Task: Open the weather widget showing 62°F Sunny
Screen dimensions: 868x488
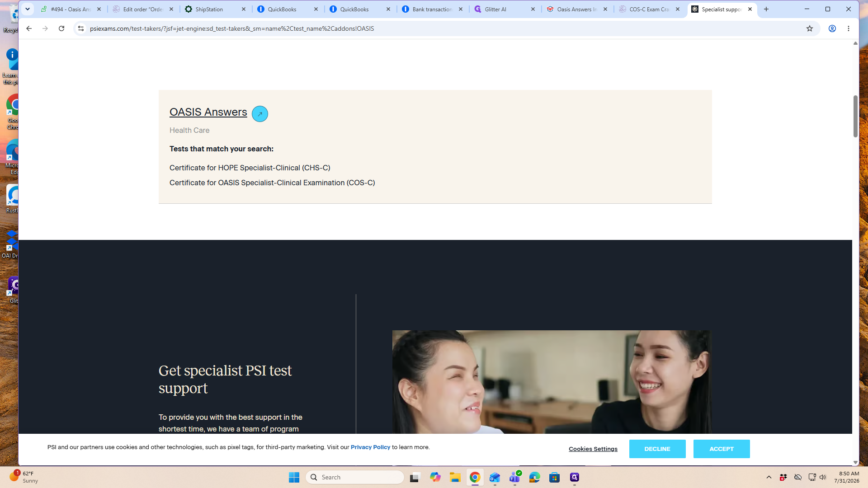Action: 25,477
